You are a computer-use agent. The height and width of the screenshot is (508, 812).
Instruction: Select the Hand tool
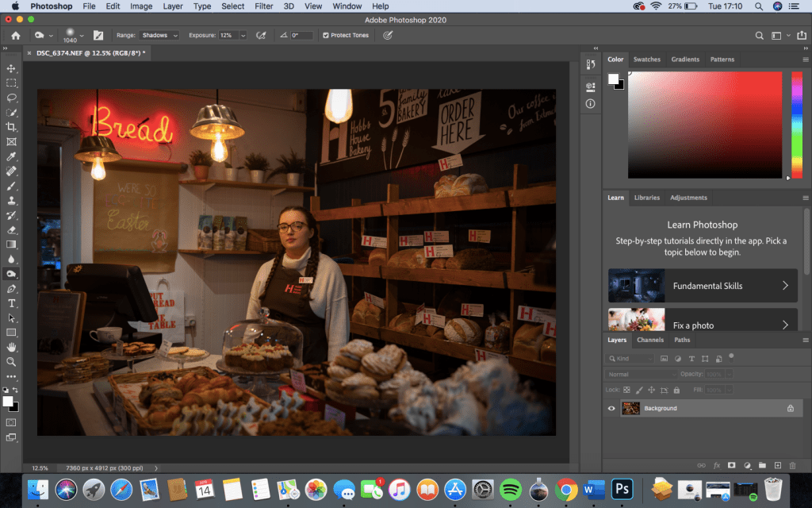[11, 347]
